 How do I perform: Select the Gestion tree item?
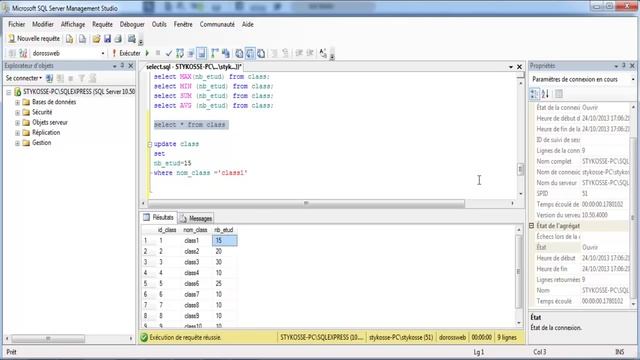42,143
